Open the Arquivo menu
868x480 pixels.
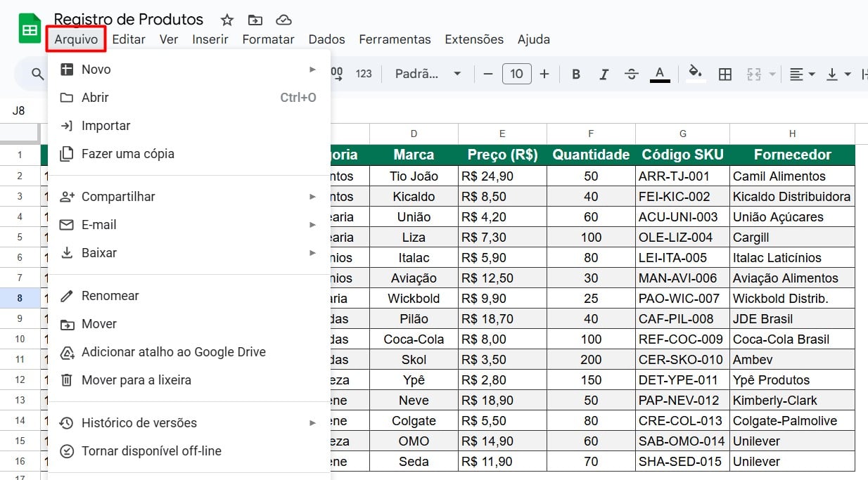pyautogui.click(x=76, y=39)
